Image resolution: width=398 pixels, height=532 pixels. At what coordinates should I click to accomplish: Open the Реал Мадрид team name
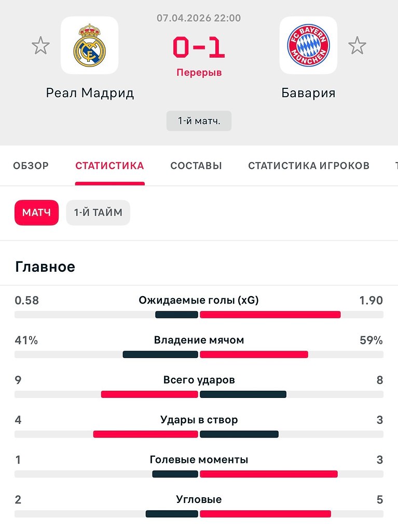90,93
